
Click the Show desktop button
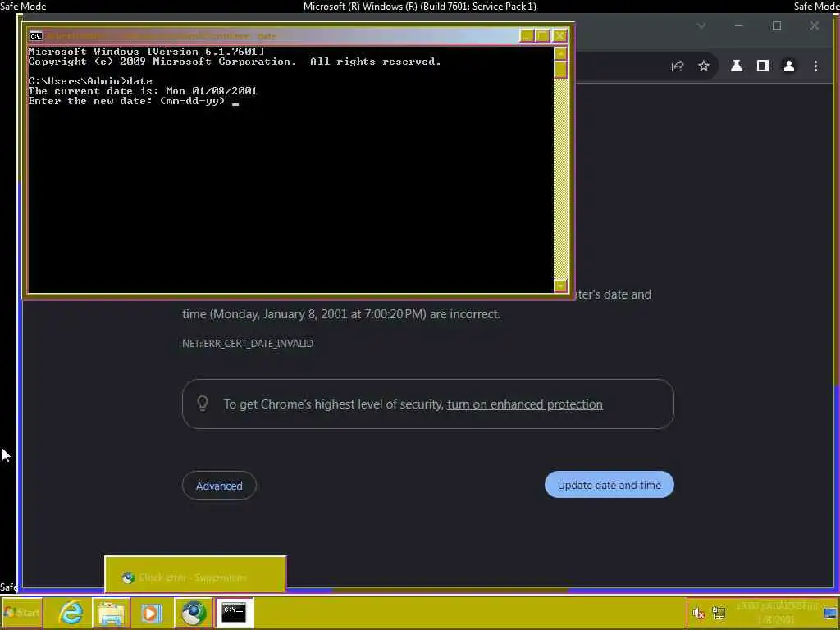[x=831, y=612]
